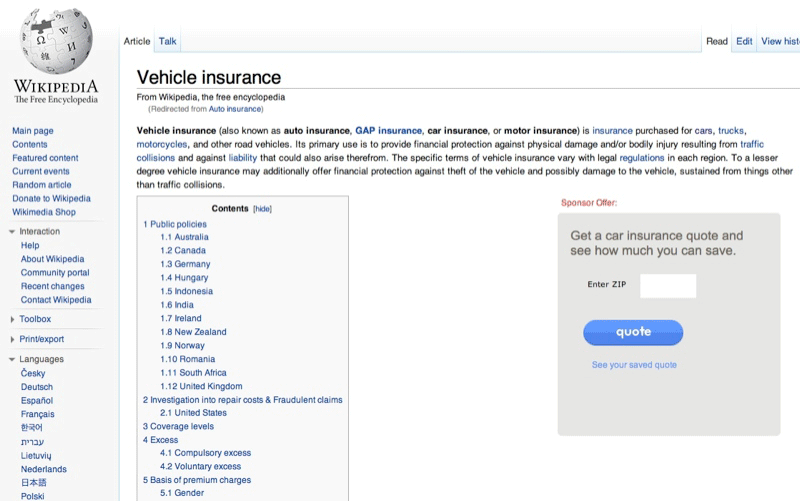Click the Auto insurance redirect link

(x=235, y=109)
